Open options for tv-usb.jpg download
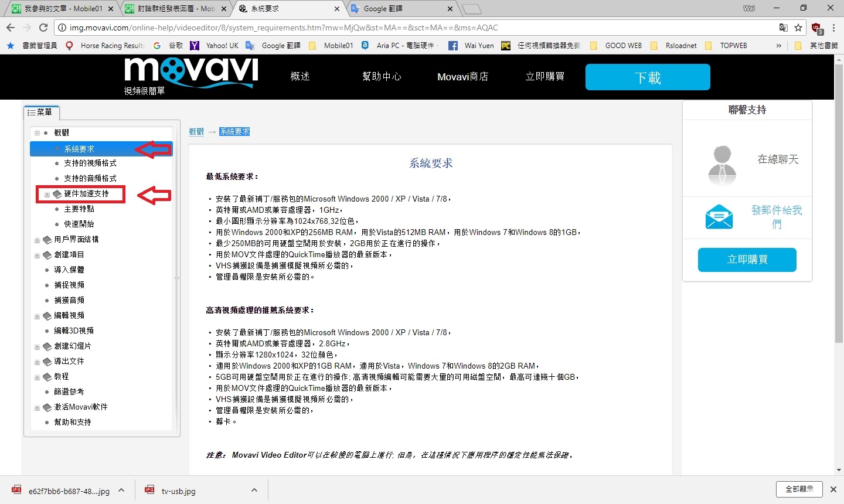The width and height of the screenshot is (844, 504). point(254,490)
